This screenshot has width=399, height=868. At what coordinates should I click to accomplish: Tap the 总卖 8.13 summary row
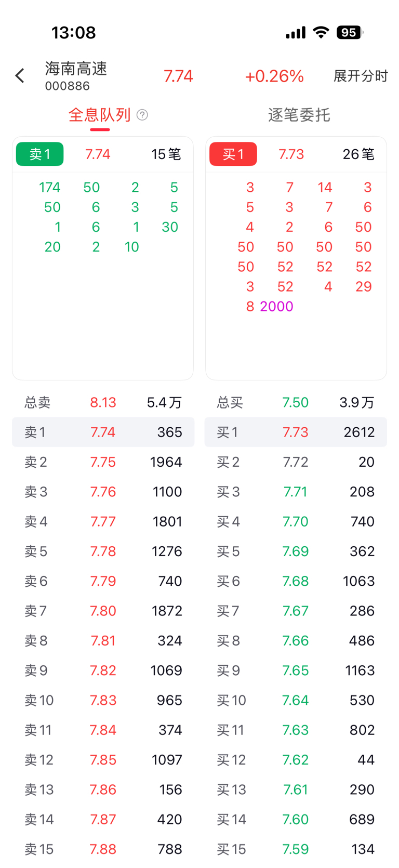point(103,402)
